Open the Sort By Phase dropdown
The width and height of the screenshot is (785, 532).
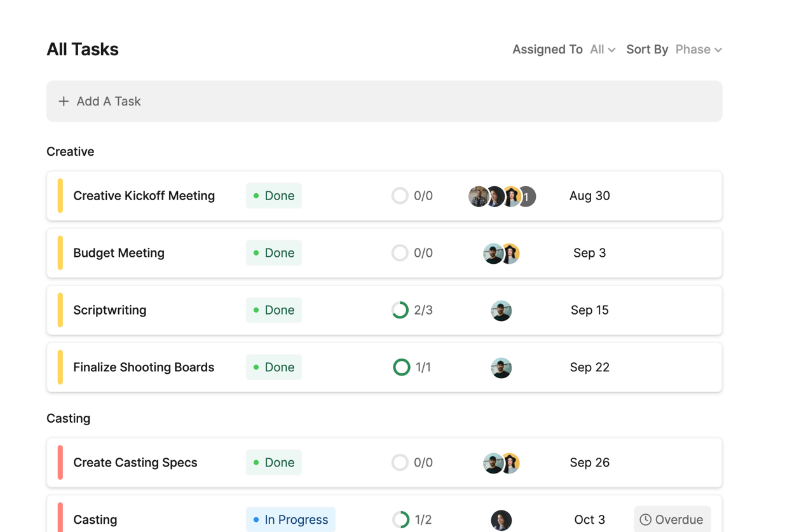pyautogui.click(x=698, y=50)
